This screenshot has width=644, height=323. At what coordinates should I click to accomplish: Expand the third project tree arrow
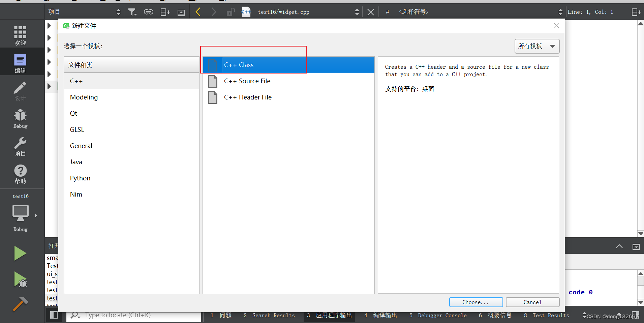[49, 50]
